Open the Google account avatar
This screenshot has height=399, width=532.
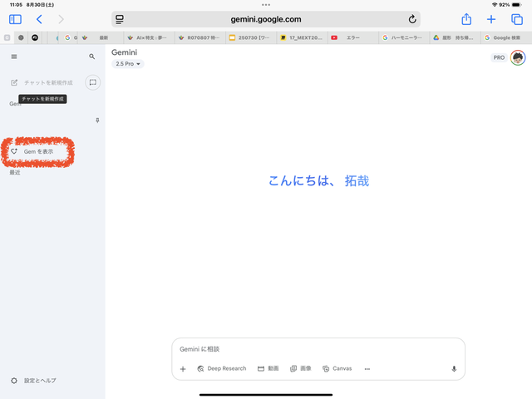pos(518,57)
